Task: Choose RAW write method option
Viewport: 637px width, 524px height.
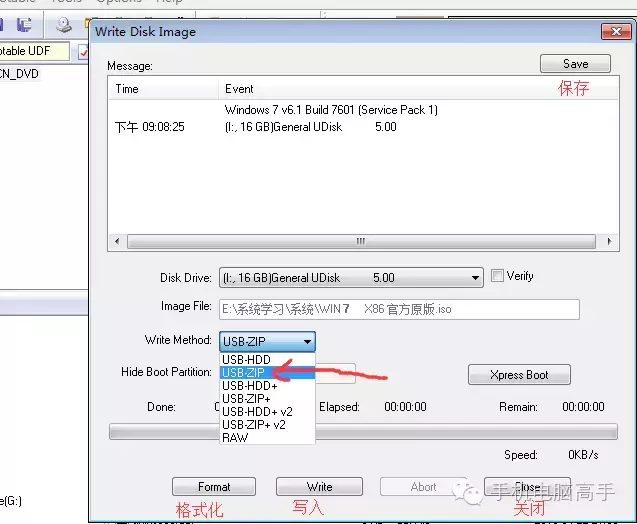Action: tap(267, 437)
